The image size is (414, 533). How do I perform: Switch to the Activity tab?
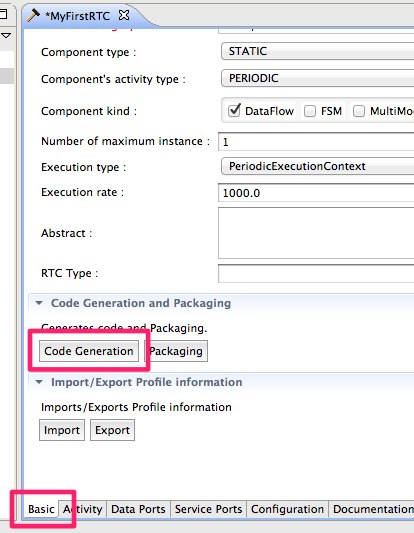(x=83, y=509)
